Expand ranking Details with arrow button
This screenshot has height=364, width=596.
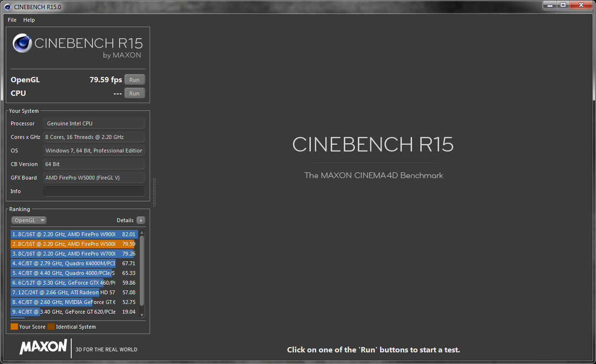pos(141,220)
